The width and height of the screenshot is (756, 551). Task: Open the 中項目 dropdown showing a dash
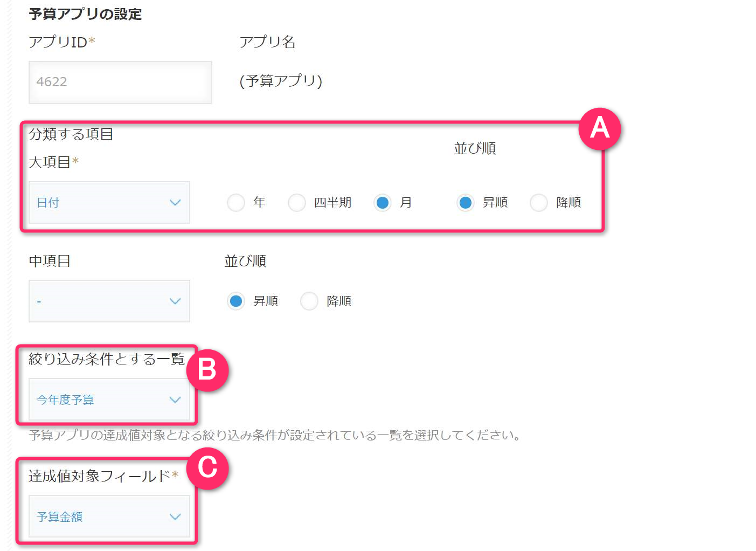click(109, 301)
